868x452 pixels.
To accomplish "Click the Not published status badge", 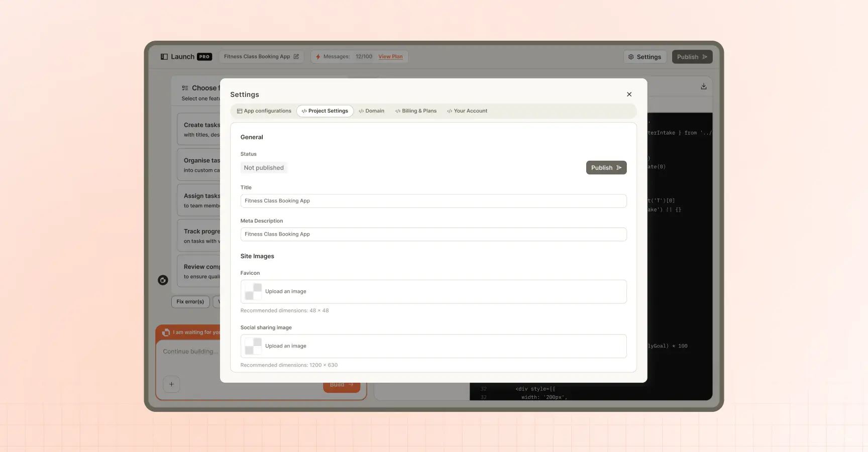I will pyautogui.click(x=264, y=168).
